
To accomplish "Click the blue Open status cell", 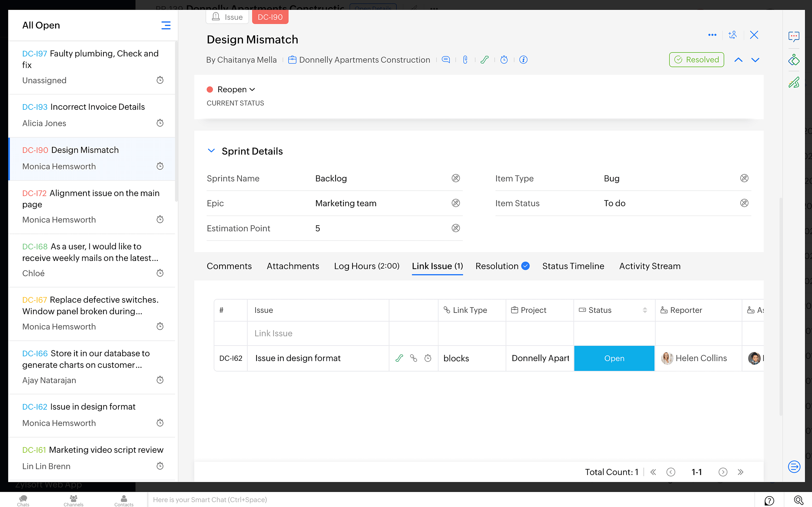I will click(614, 358).
